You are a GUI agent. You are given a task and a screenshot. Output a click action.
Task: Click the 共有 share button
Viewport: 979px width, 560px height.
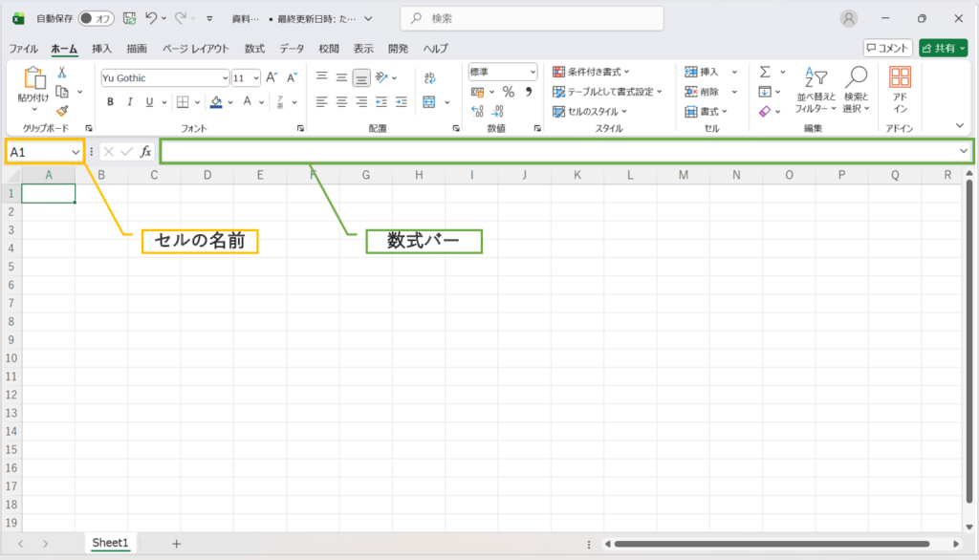(x=942, y=48)
